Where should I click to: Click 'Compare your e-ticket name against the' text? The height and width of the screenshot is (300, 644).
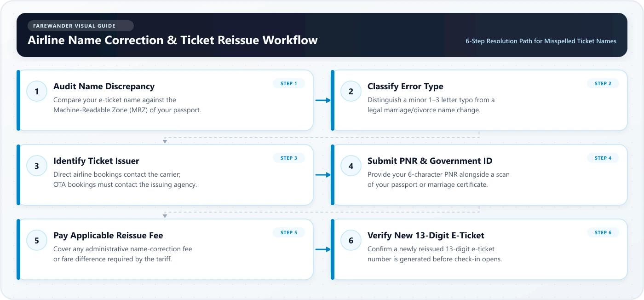pyautogui.click(x=115, y=100)
